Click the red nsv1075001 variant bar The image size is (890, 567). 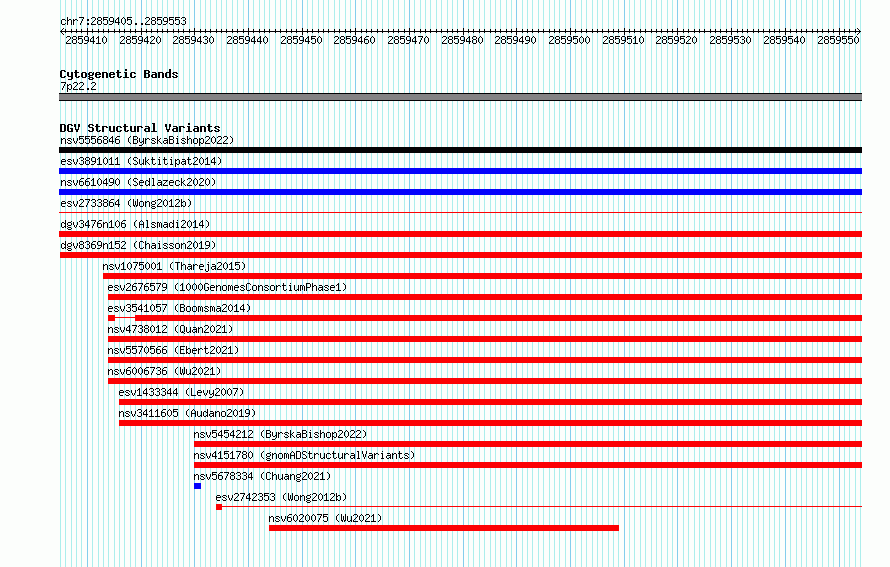click(x=482, y=276)
